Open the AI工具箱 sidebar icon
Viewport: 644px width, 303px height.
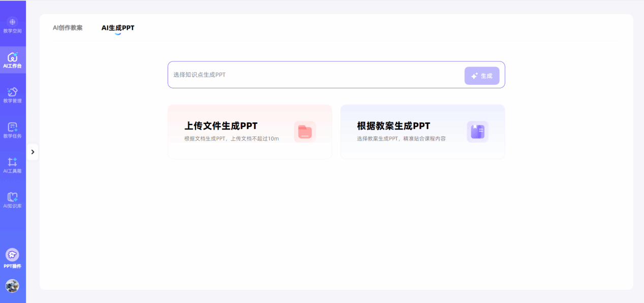(x=12, y=162)
